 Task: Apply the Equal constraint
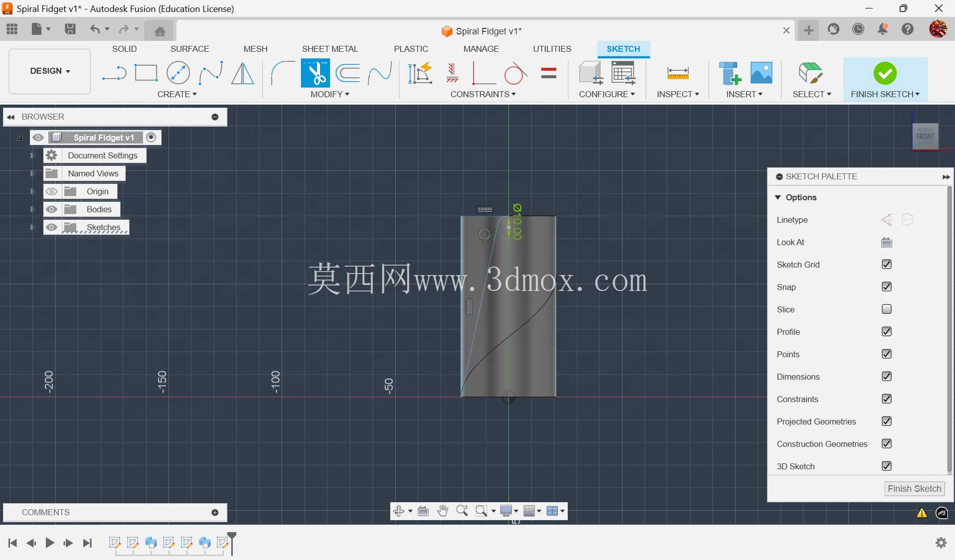coord(549,73)
